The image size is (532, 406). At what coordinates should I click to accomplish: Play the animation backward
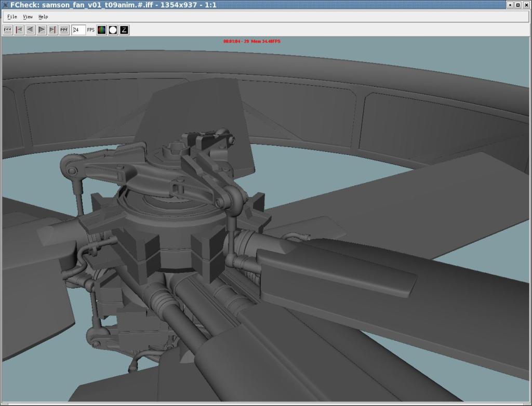click(30, 30)
